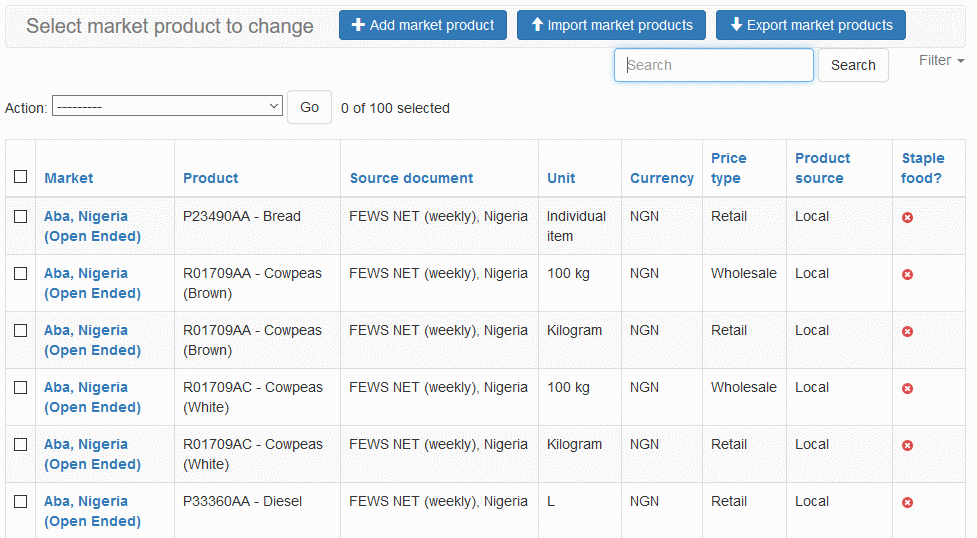Check the box for the Bread row
Screen dimensions: 977x538
coord(21,216)
